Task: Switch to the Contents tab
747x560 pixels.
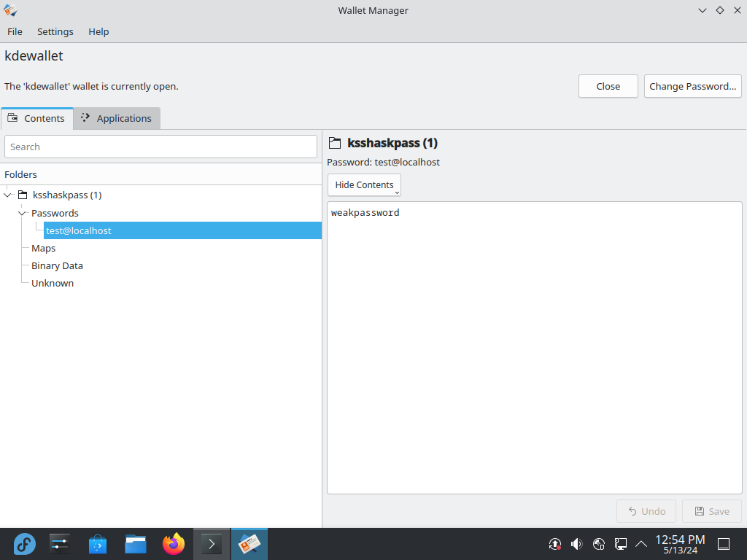Action: click(36, 118)
